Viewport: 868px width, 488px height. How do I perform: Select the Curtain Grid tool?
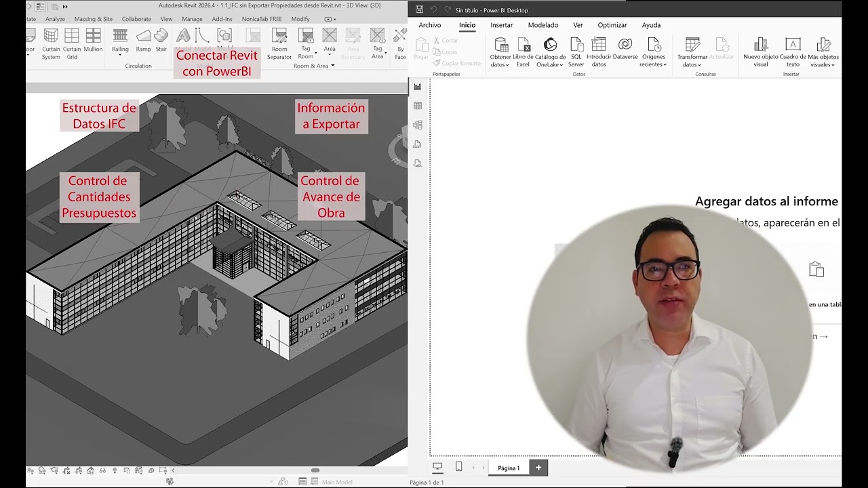72,44
